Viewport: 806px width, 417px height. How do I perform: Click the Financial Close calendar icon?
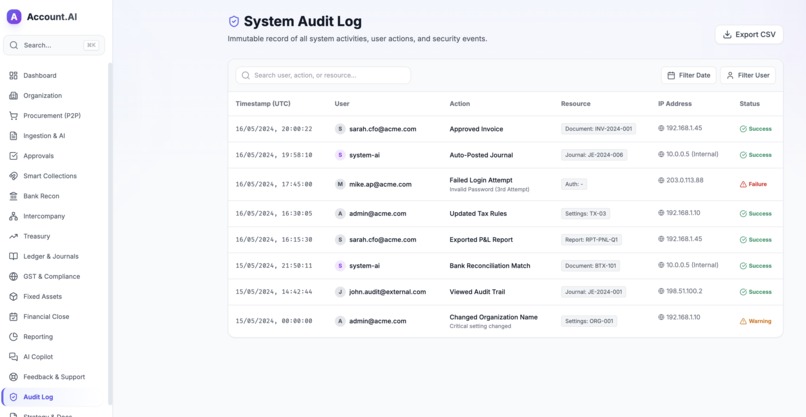tap(13, 316)
